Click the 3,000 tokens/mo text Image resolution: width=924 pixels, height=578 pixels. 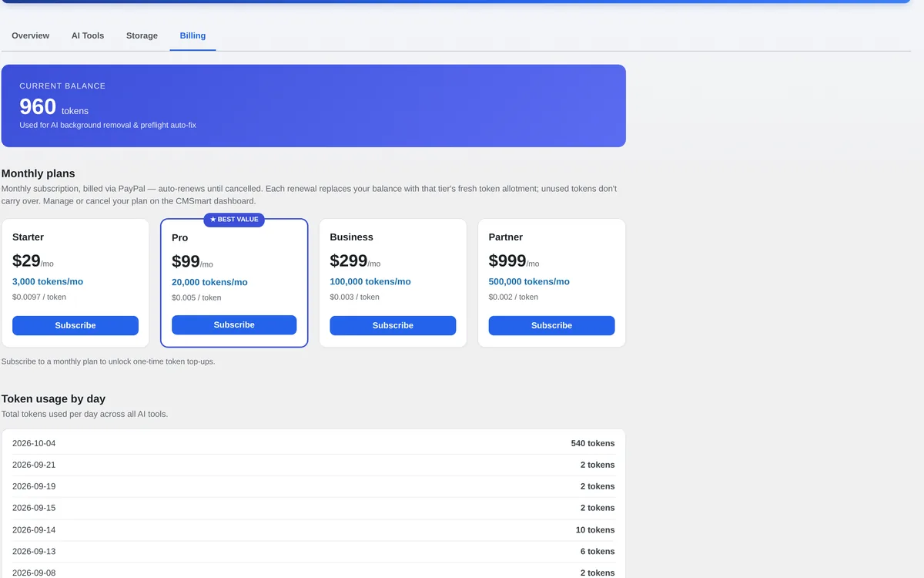click(x=48, y=282)
